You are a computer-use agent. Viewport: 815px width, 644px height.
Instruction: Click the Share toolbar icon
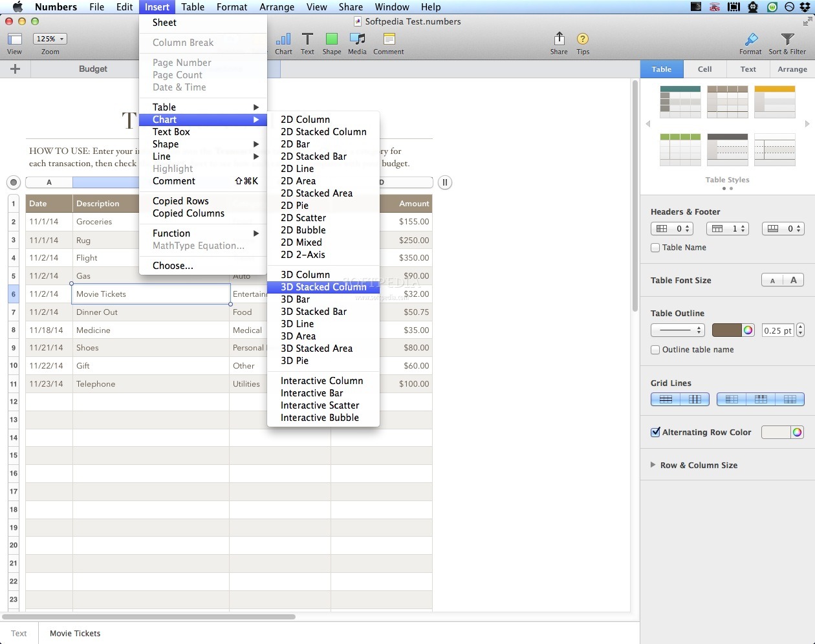coord(559,43)
